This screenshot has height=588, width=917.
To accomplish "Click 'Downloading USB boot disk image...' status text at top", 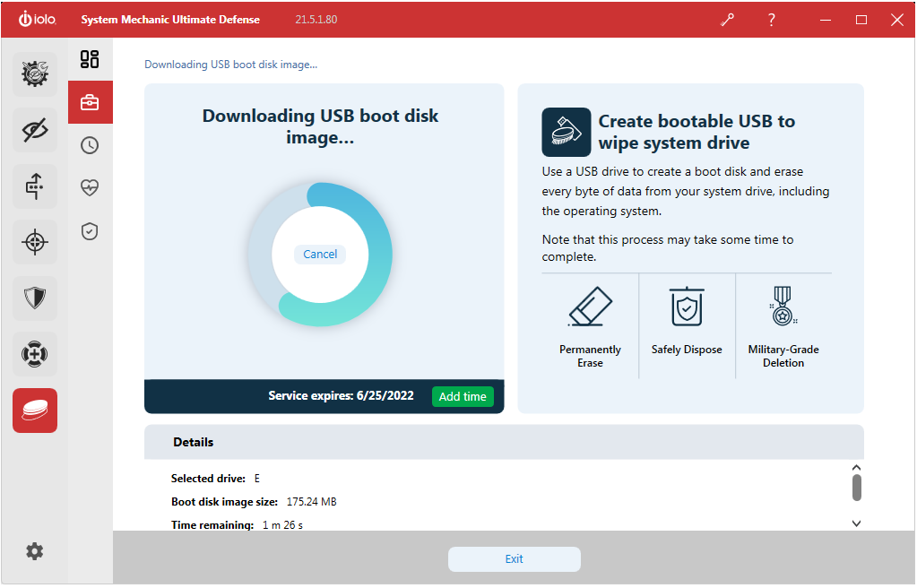I will 231,65.
